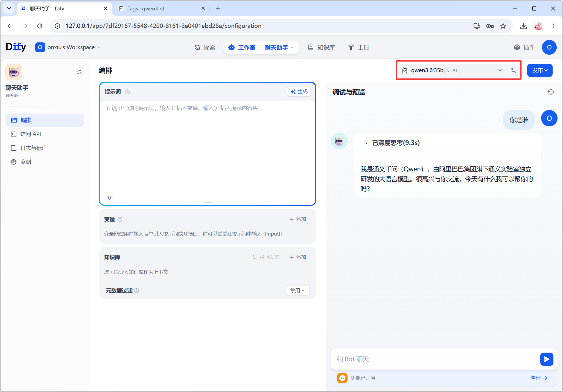
Task: Select 编排 in the sidebar
Action: pyautogui.click(x=45, y=120)
